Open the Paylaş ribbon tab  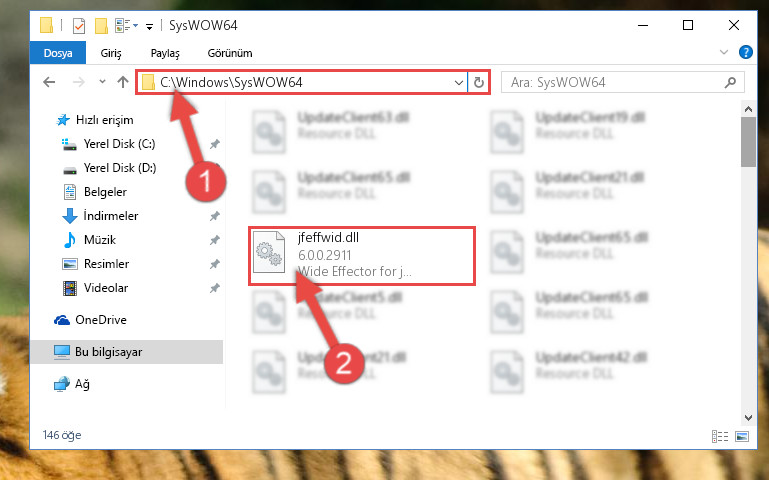click(x=165, y=53)
